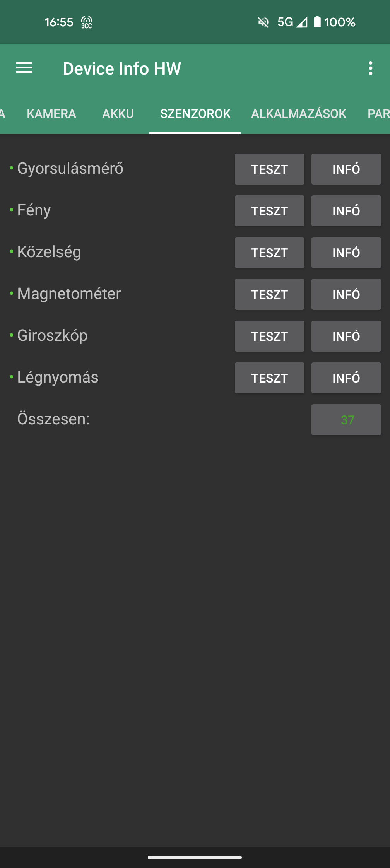Screen dimensions: 390x868
Task: Show INFÓ for Gyorsulásmérő
Action: point(346,169)
